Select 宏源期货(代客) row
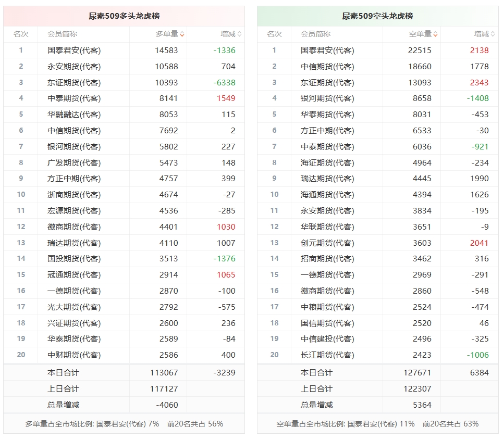504x440 pixels. coord(124,211)
